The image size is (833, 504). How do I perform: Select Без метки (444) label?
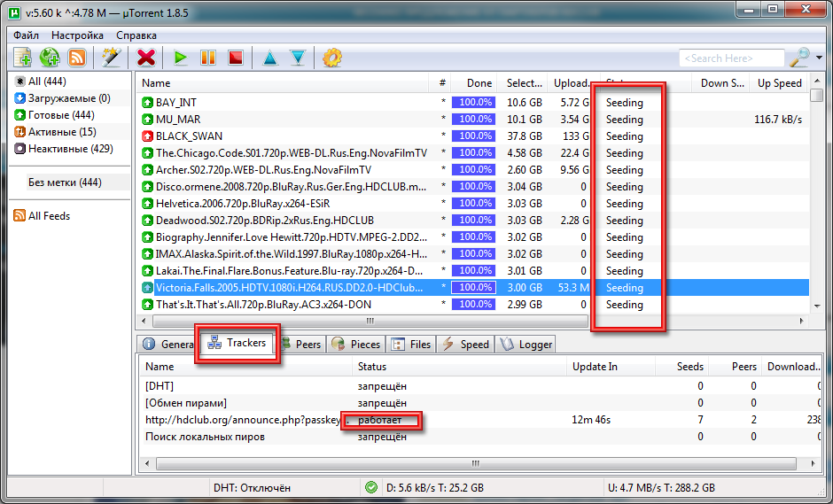pos(65,182)
